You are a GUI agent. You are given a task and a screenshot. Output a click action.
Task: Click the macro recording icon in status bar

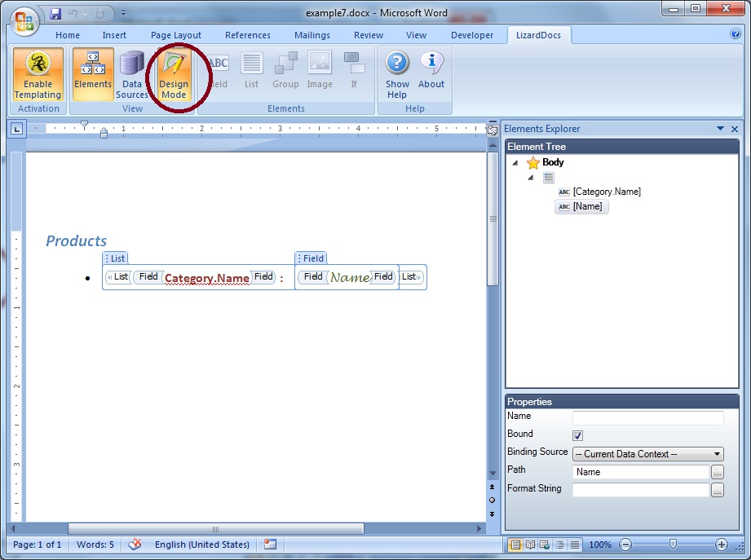coord(270,545)
